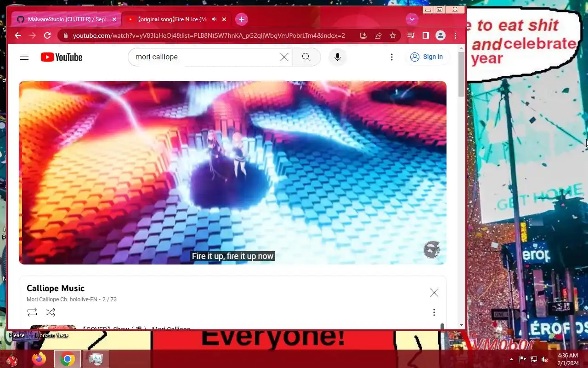This screenshot has width=588, height=368.
Task: Click the scrollbar up arrow
Action: pos(461,48)
